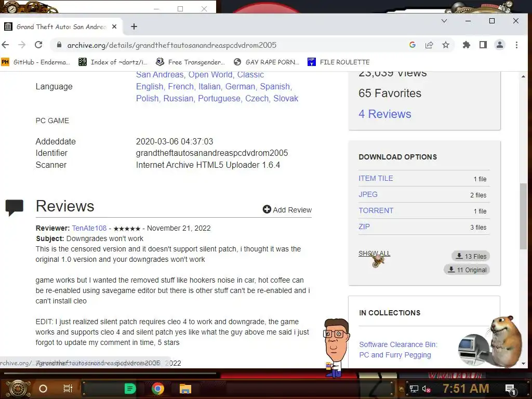Open Task View on taskbar

(68, 389)
